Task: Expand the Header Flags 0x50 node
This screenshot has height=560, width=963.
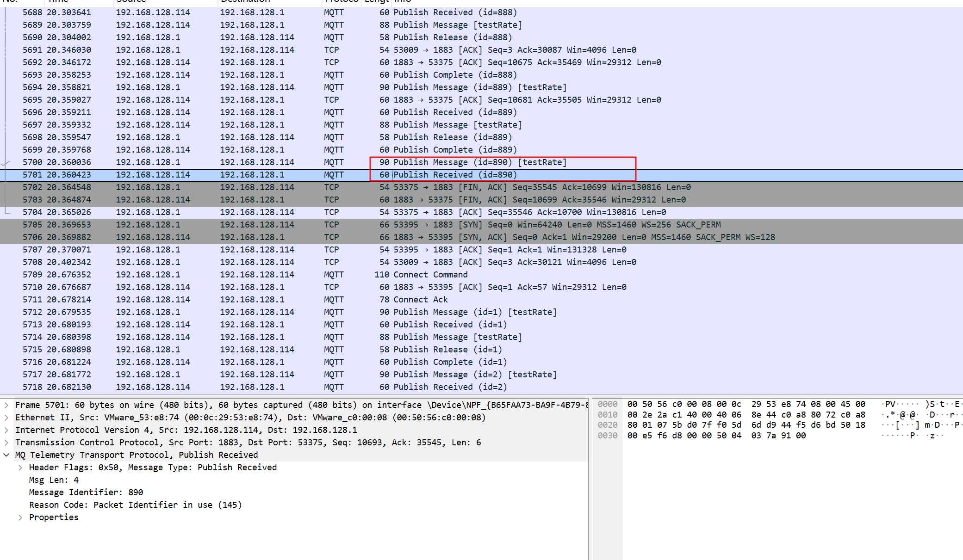Action: click(x=20, y=468)
